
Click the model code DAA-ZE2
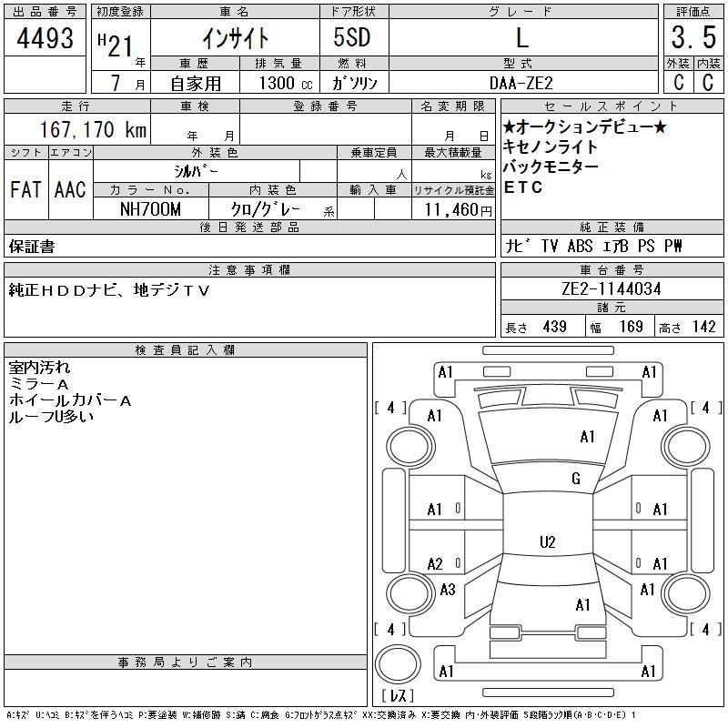[521, 83]
